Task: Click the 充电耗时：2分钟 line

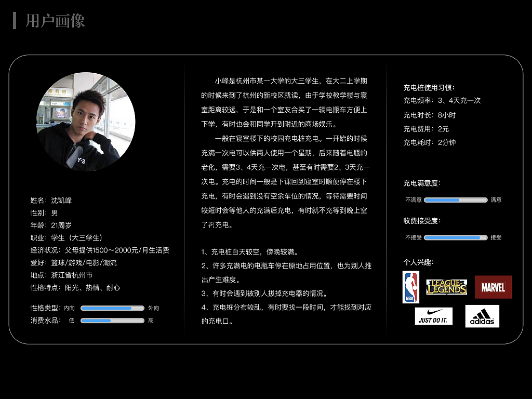Action: [430, 142]
